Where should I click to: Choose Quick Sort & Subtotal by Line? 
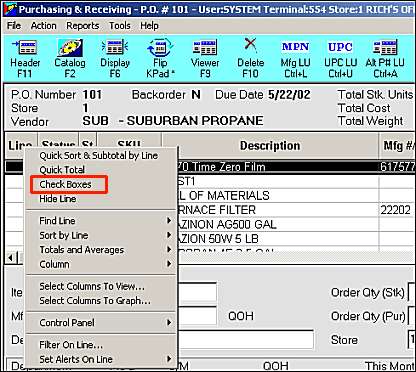(x=100, y=156)
